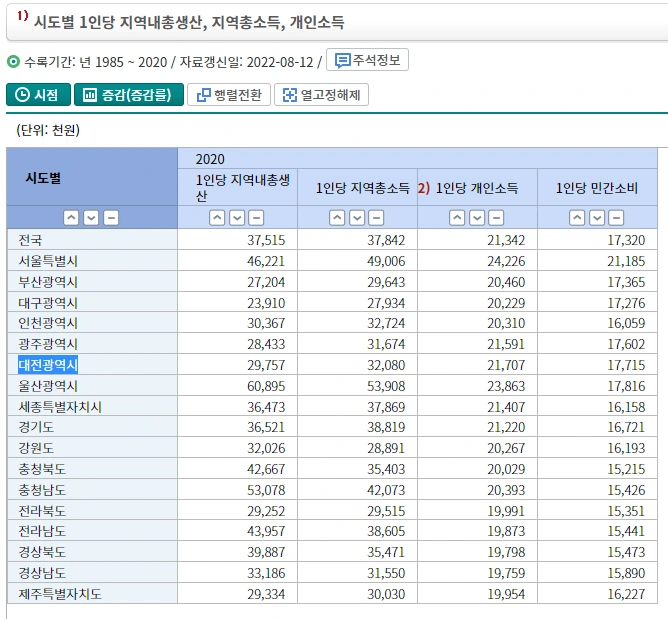Screen dimensions: 668x619
Task: Sort 1인당 개인소득 ascending up arrow
Action: point(457,218)
